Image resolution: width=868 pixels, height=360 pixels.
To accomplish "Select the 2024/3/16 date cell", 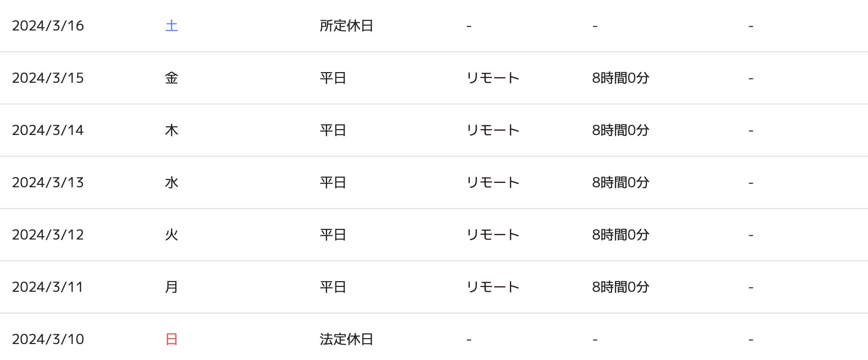I will 48,26.
